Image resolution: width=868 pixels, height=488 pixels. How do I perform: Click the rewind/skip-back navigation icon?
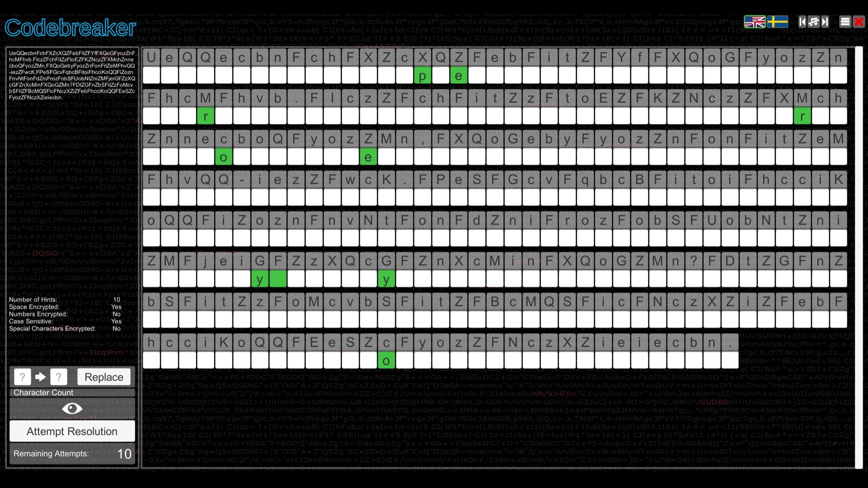[x=802, y=21]
